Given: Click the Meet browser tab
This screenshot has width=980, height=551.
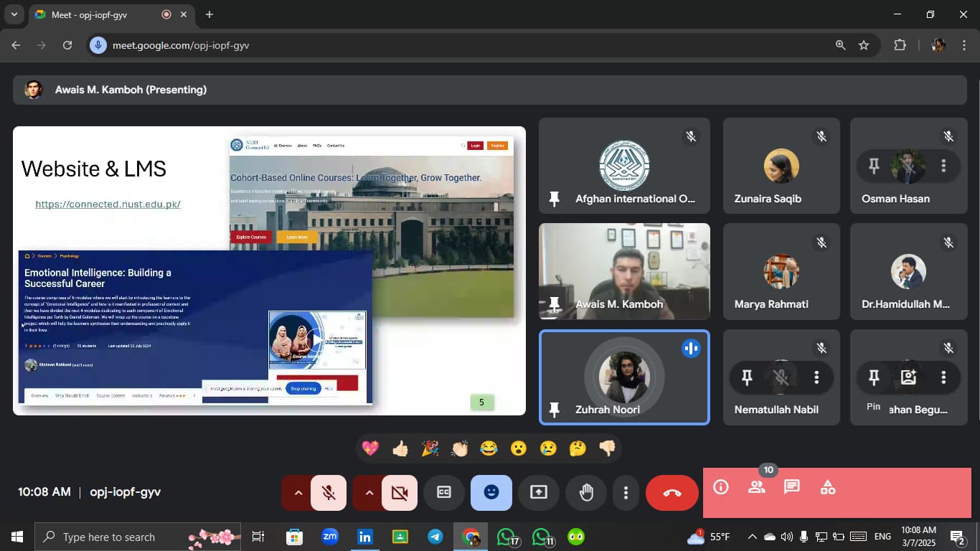Looking at the screenshot, I should pos(112,14).
